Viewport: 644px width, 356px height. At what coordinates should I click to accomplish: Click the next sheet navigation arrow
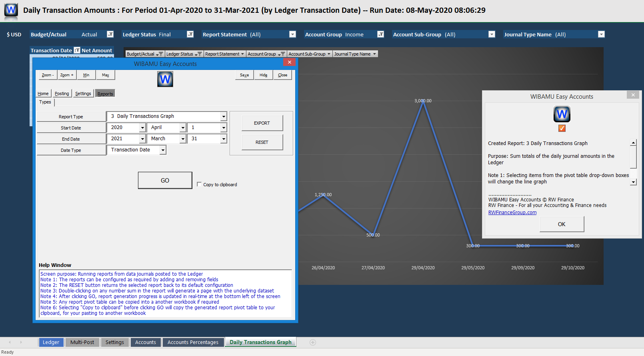(x=21, y=342)
